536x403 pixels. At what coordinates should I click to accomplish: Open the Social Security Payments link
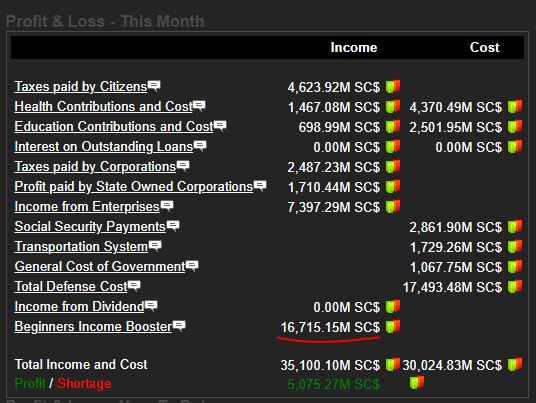point(90,226)
